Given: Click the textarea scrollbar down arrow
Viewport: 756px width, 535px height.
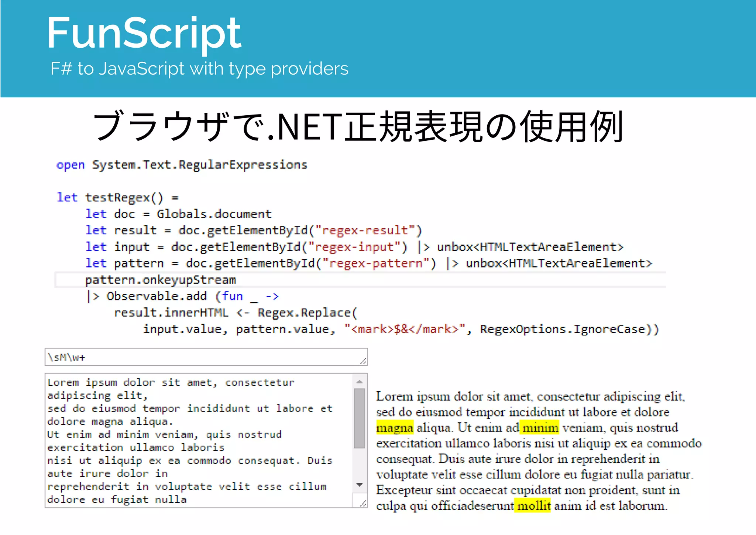Looking at the screenshot, I should click(x=360, y=485).
